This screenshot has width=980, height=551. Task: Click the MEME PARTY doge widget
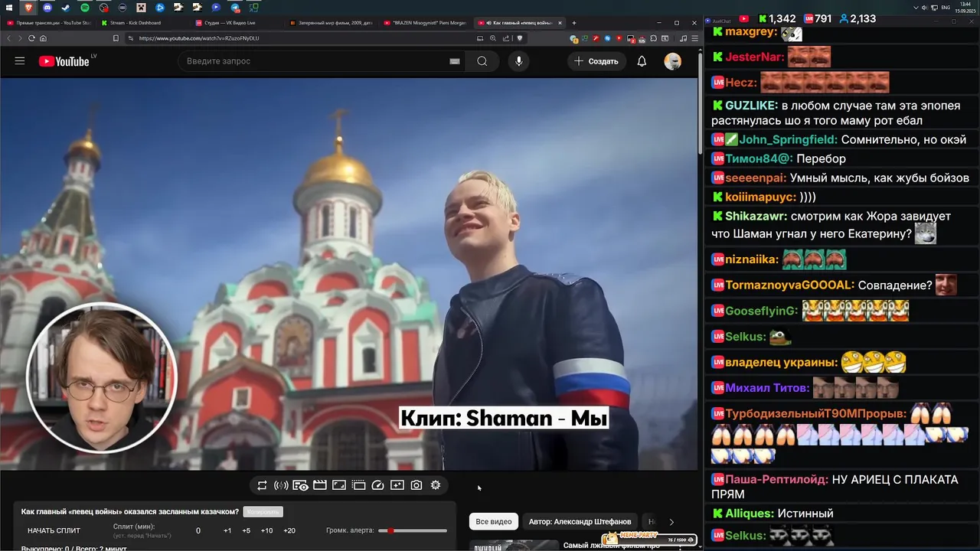648,538
